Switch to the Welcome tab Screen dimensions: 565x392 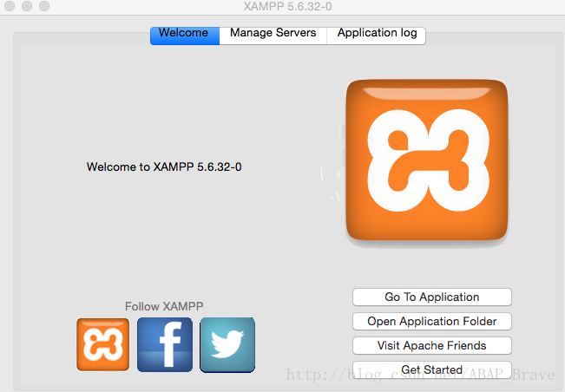(185, 36)
